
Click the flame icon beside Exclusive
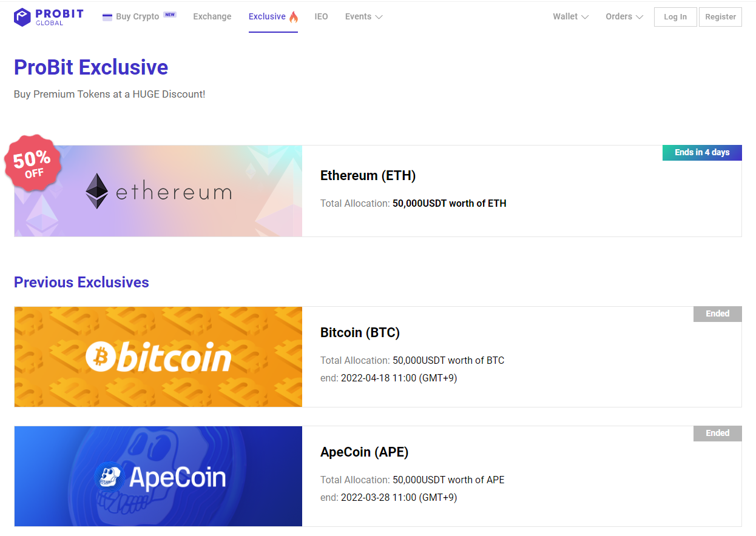[x=294, y=16]
